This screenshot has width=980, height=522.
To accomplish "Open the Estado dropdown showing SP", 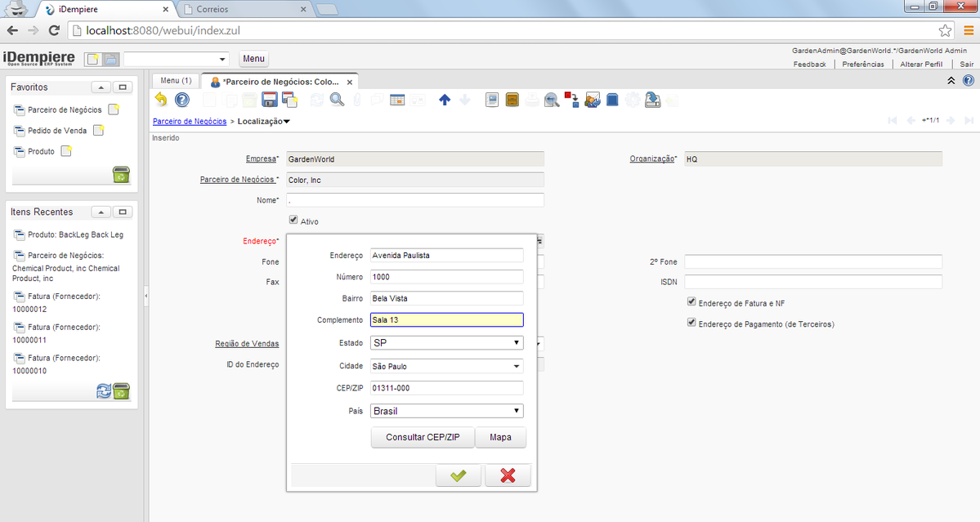I will point(446,343).
